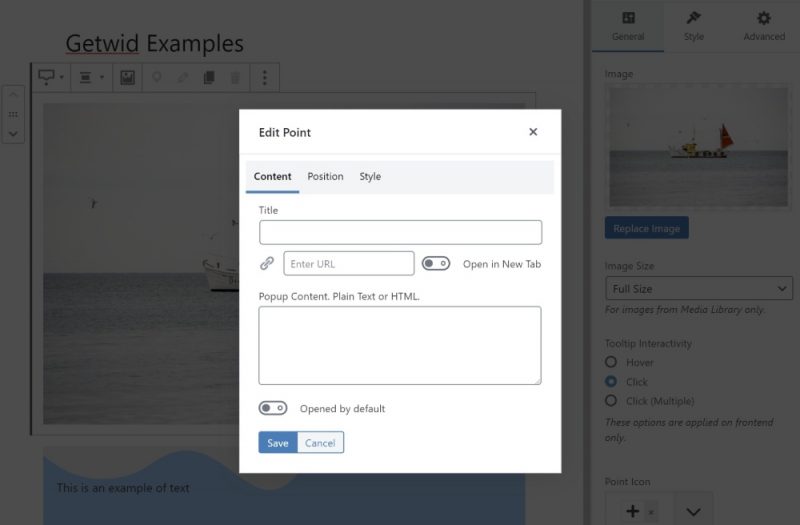This screenshot has height=525, width=800.
Task: Click the replace image toolbar icon
Action: click(128, 78)
